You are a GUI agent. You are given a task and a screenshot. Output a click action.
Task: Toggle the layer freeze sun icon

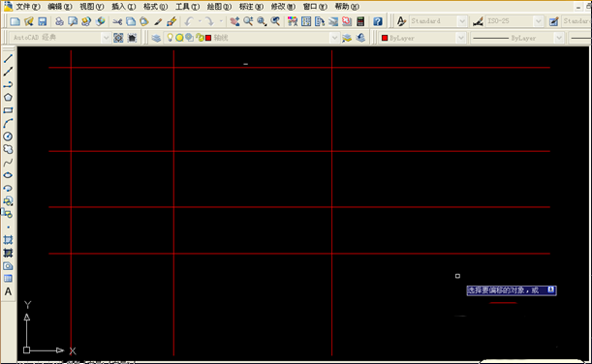[x=179, y=38]
